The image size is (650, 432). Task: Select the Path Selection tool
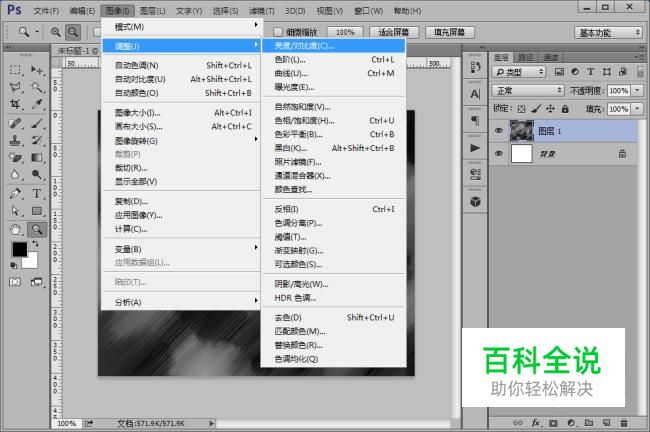(x=15, y=211)
